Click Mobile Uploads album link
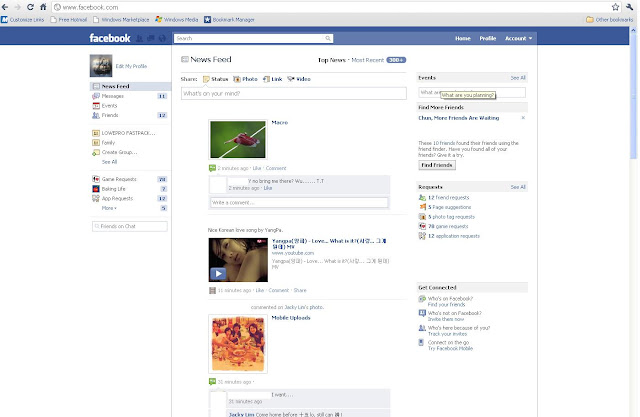Viewport: 640px width, 417px height. (291, 318)
